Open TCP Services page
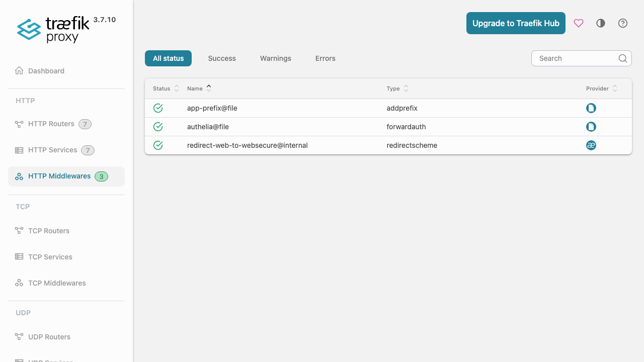This screenshot has height=362, width=644. 66,257
